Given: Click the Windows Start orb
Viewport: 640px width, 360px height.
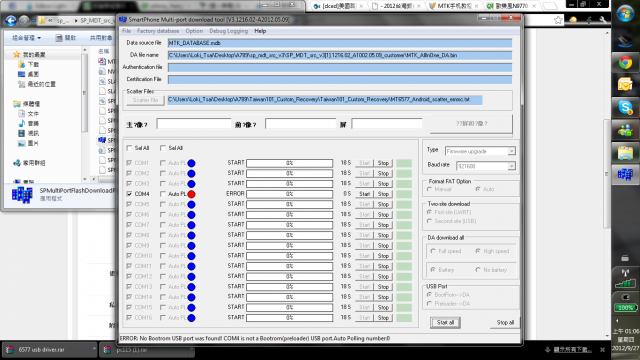Looking at the screenshot, I should pyautogui.click(x=625, y=14).
